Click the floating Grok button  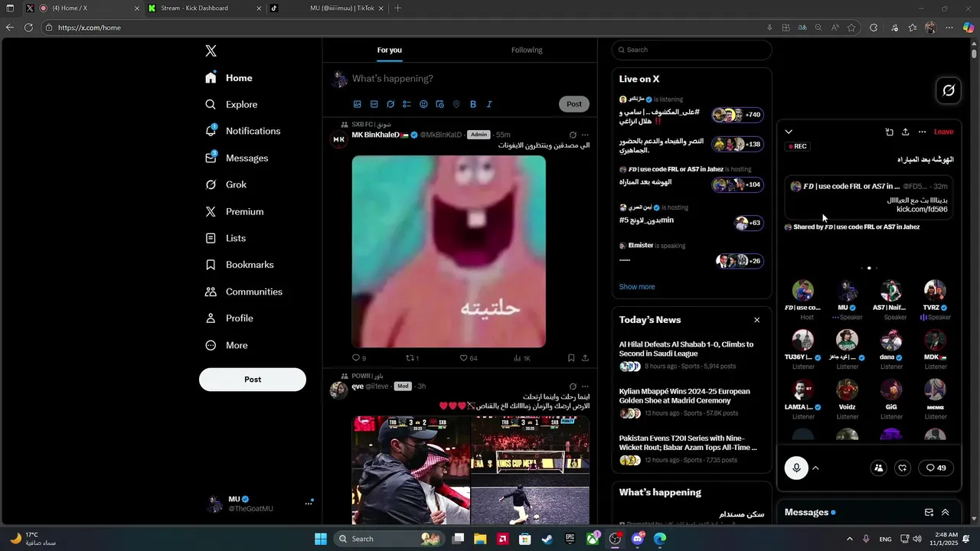949,90
